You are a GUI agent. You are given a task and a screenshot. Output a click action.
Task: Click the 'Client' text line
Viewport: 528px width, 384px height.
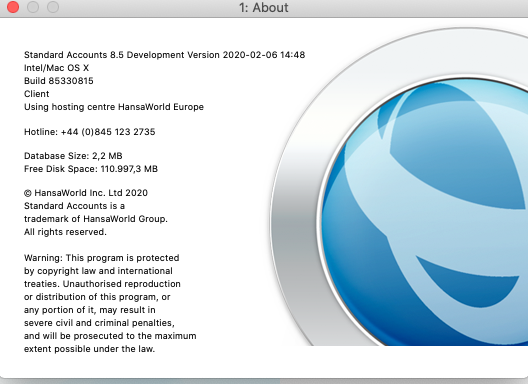36,94
